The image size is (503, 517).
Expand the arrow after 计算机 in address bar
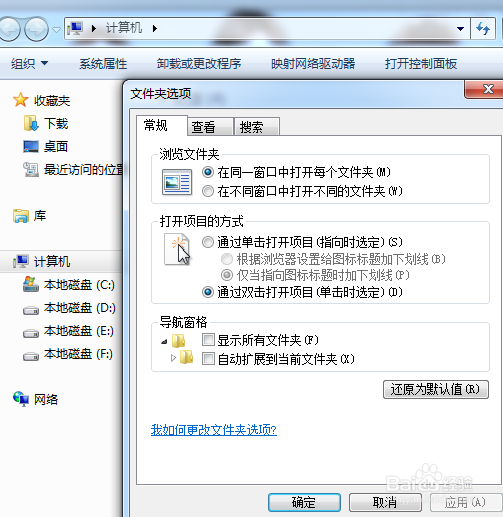155,29
